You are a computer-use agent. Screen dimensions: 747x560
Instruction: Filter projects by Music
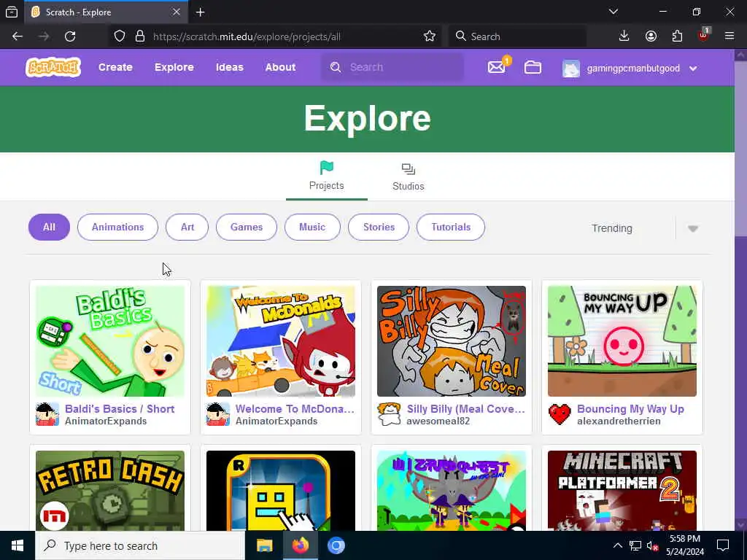(312, 227)
